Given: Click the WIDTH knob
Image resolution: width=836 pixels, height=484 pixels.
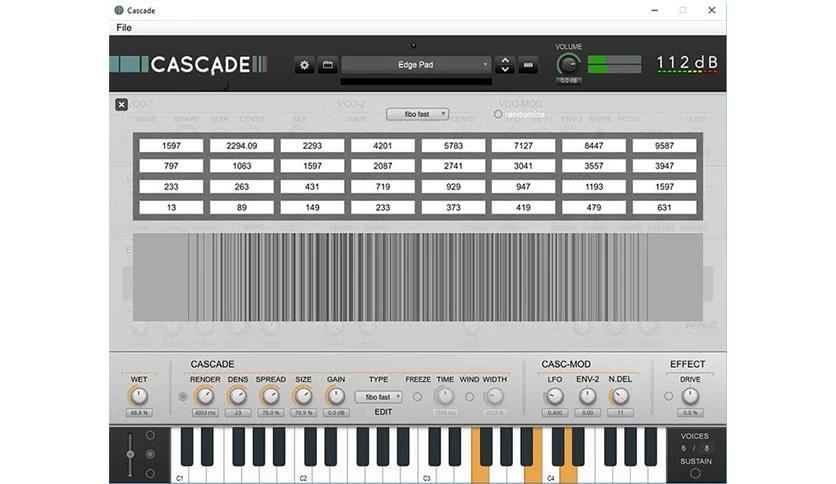Looking at the screenshot, I should pyautogui.click(x=494, y=396).
